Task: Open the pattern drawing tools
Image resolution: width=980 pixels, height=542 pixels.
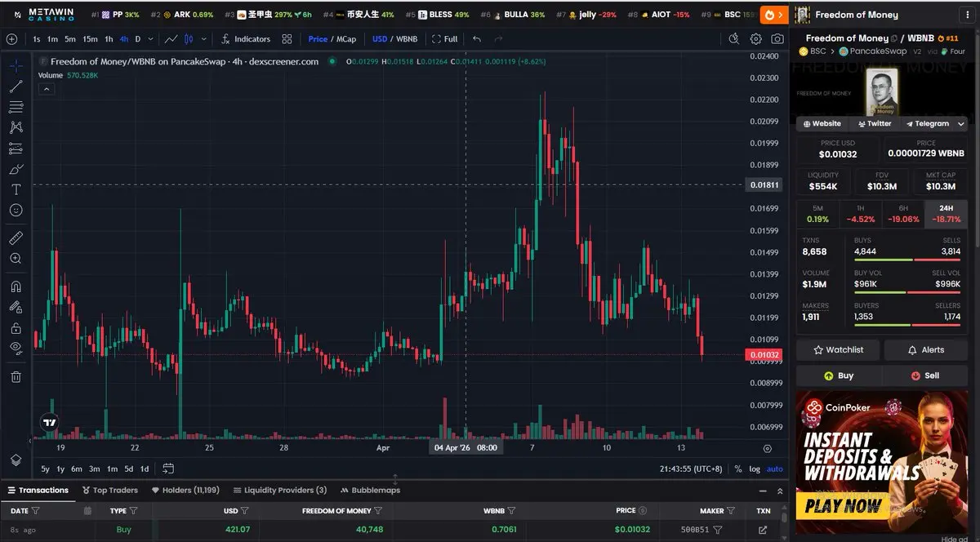Action: coord(16,127)
